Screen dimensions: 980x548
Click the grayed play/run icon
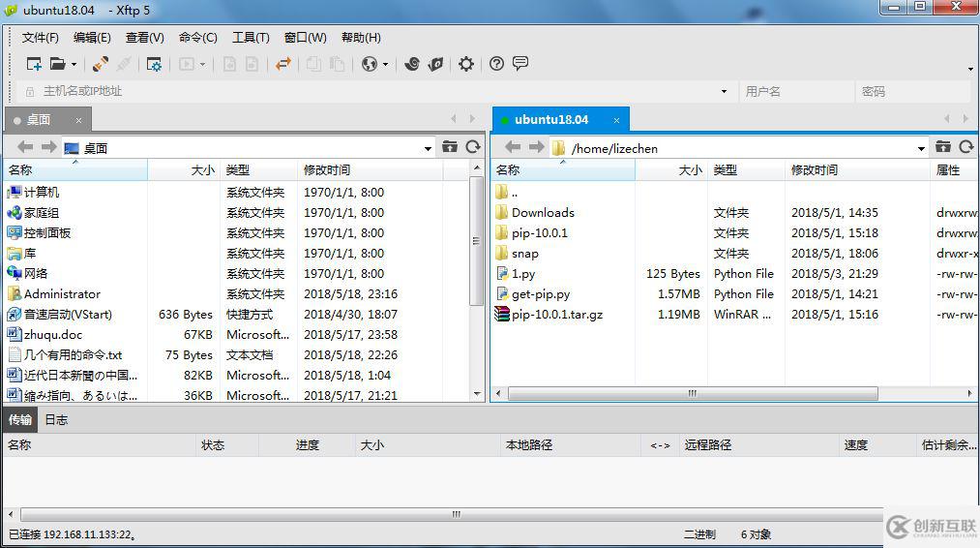coord(187,64)
